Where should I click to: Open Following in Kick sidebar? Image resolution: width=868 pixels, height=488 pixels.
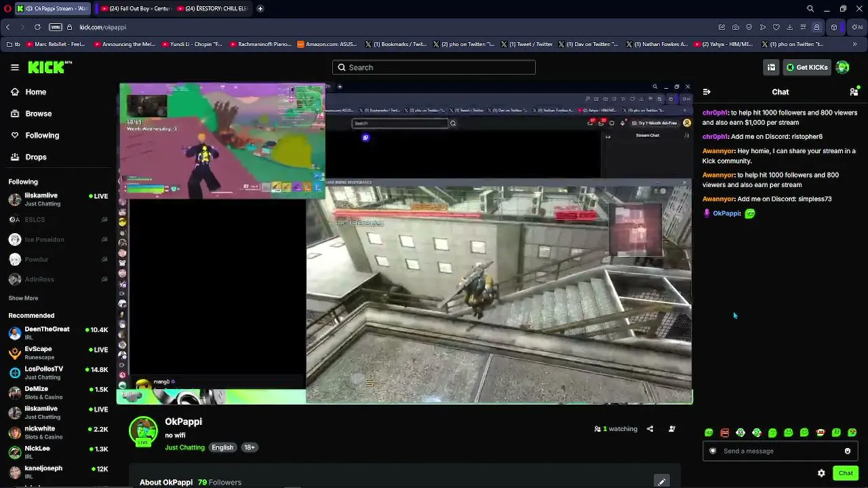pyautogui.click(x=59, y=136)
